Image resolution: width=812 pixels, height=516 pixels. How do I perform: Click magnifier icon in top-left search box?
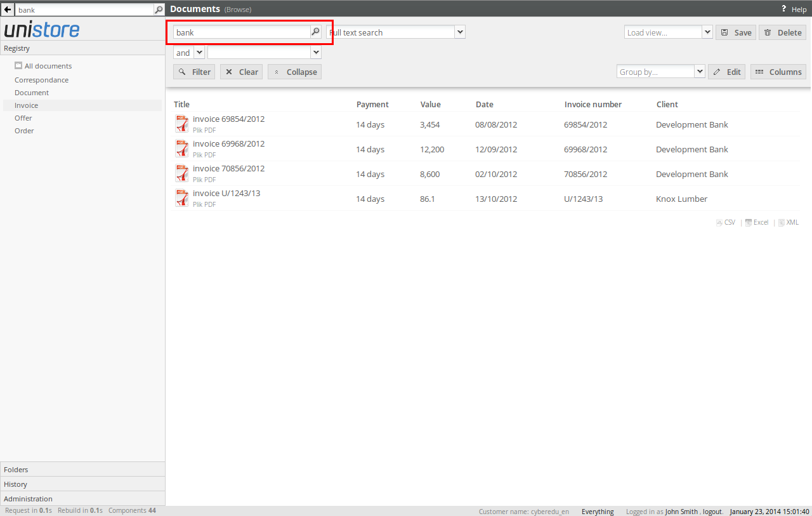(x=159, y=10)
